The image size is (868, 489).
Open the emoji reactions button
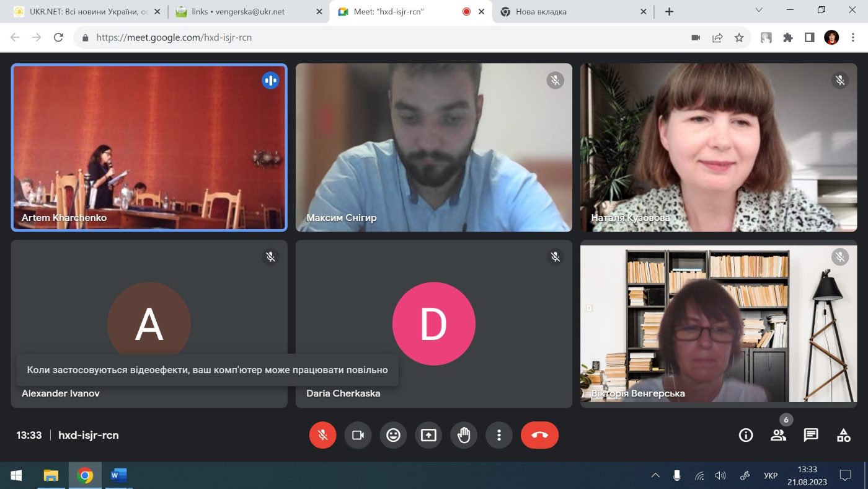click(x=393, y=435)
